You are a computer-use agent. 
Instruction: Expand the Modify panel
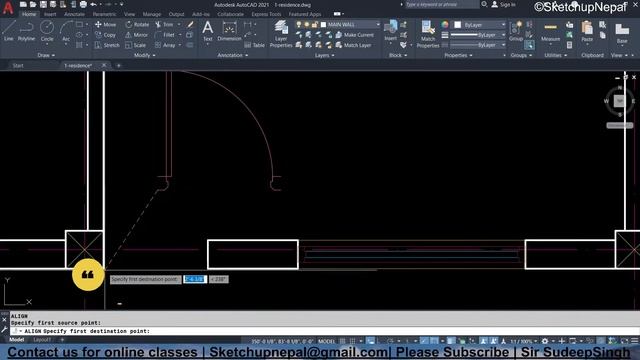[144, 55]
